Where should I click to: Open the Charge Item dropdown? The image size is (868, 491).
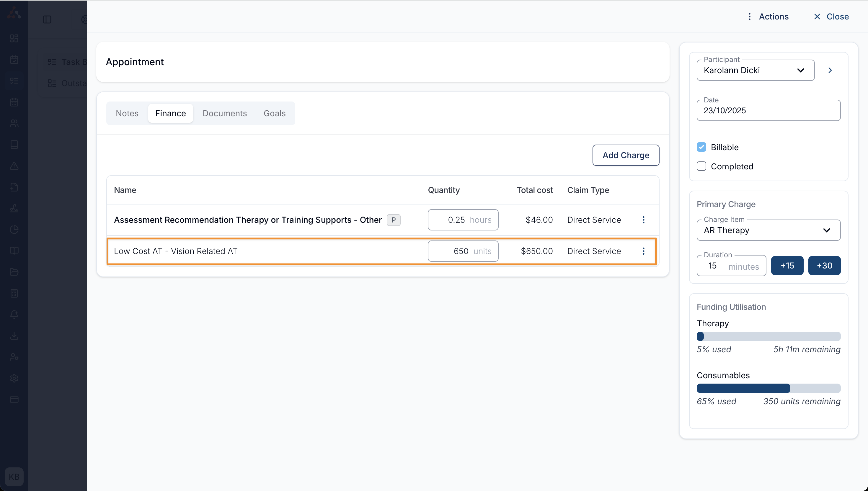(x=768, y=230)
